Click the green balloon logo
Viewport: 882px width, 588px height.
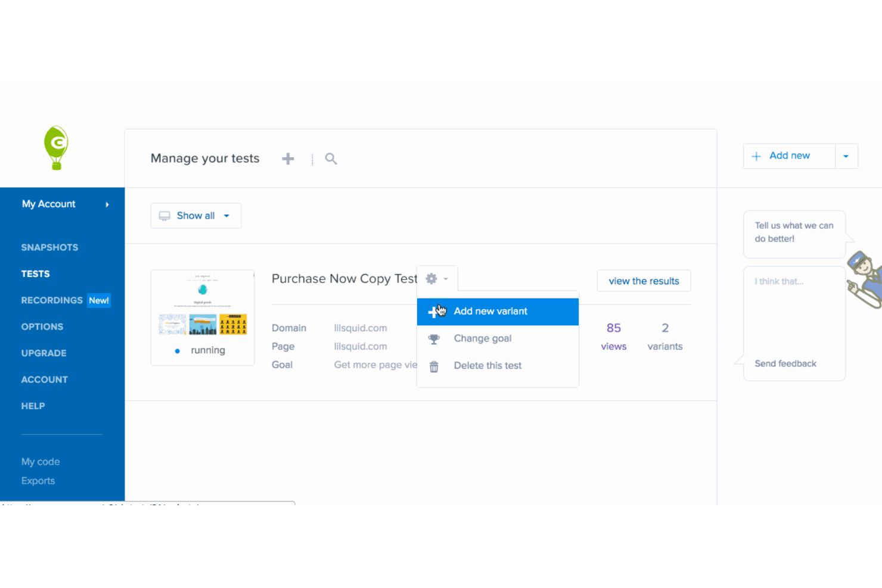(57, 148)
